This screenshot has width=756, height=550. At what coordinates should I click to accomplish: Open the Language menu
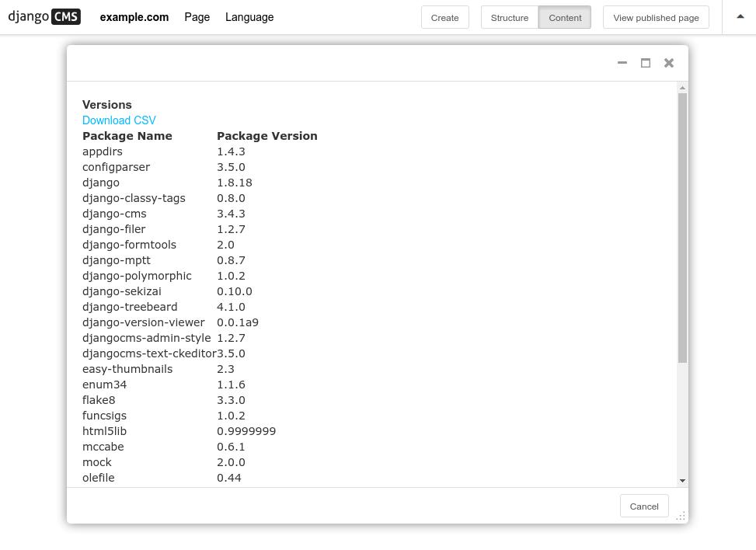(x=249, y=17)
